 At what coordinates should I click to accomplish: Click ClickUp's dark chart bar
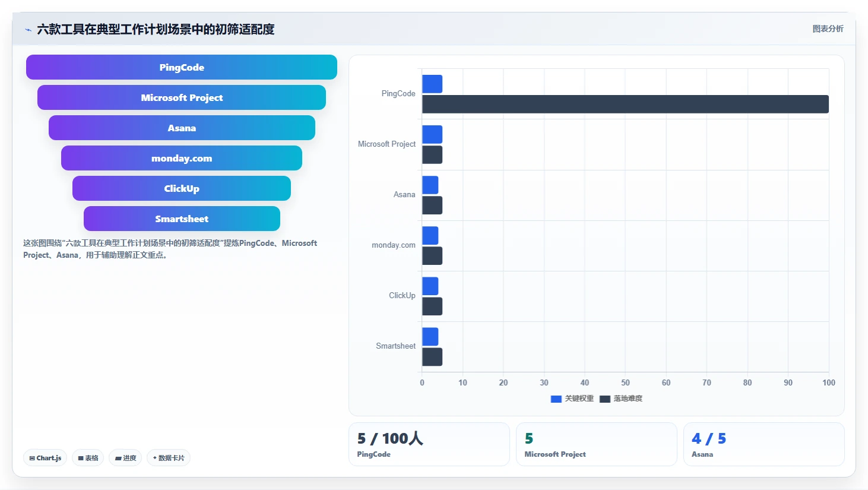pos(432,306)
